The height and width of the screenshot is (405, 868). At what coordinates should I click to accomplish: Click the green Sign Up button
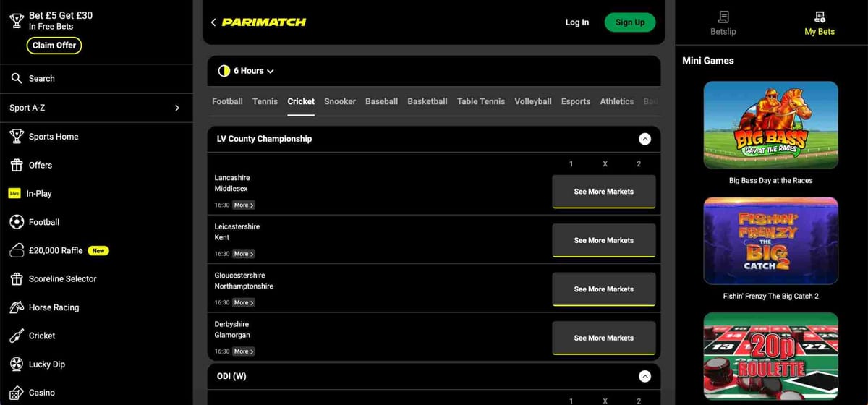click(630, 22)
